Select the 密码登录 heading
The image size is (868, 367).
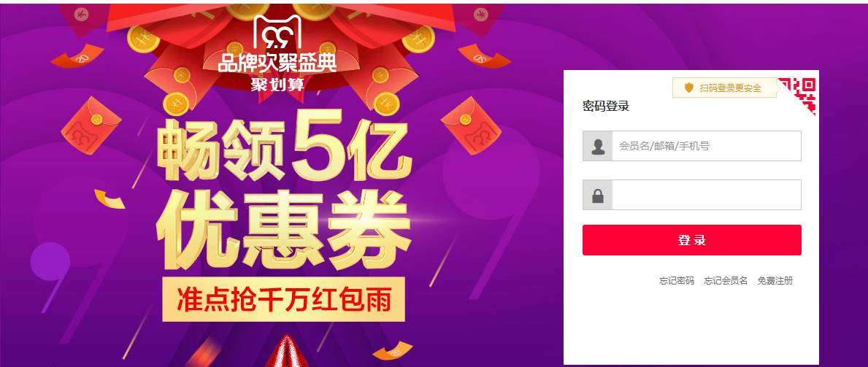tap(606, 107)
